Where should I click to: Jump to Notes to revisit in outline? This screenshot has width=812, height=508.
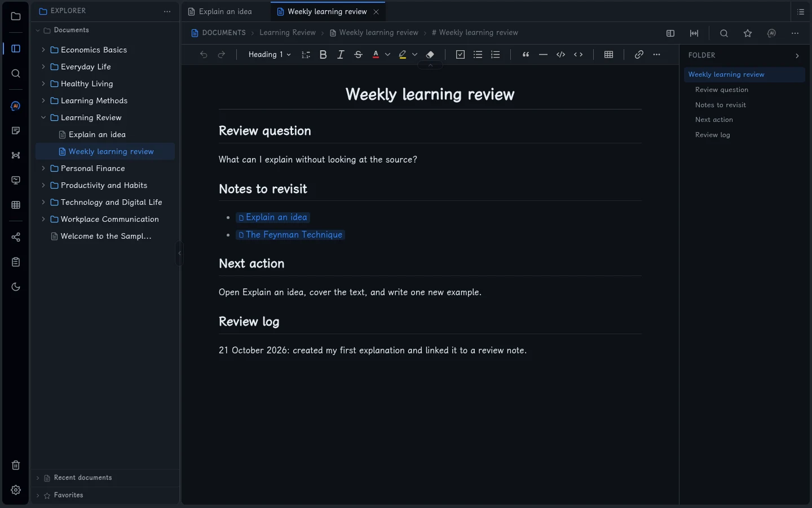720,105
